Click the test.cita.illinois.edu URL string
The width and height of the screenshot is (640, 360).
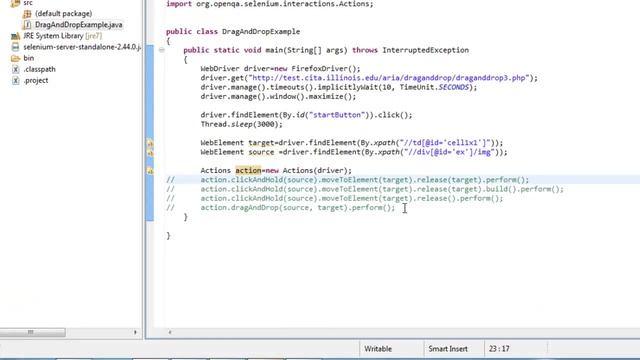coord(389,78)
